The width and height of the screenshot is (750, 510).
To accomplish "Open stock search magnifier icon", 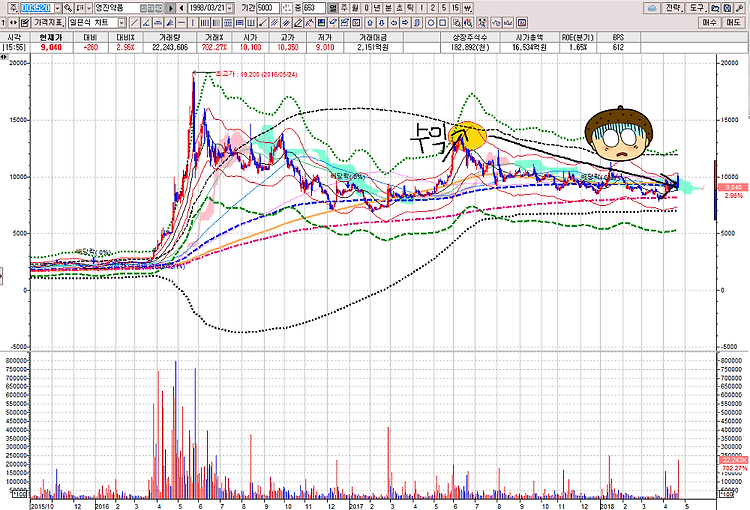I will 68,8.
